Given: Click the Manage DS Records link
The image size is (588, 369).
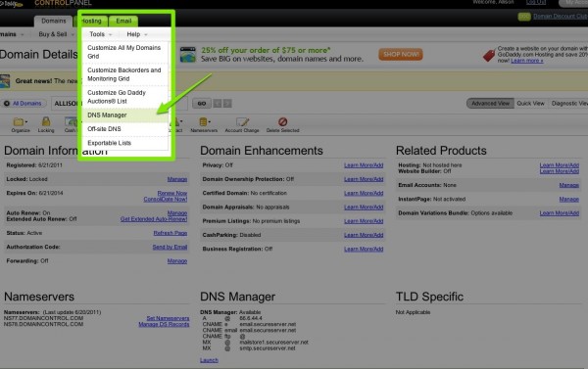Looking at the screenshot, I should pyautogui.click(x=164, y=324).
